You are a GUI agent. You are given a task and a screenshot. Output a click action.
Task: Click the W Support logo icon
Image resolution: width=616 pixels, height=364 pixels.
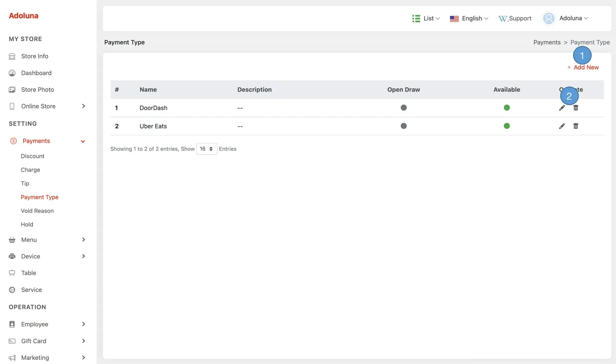click(x=503, y=18)
